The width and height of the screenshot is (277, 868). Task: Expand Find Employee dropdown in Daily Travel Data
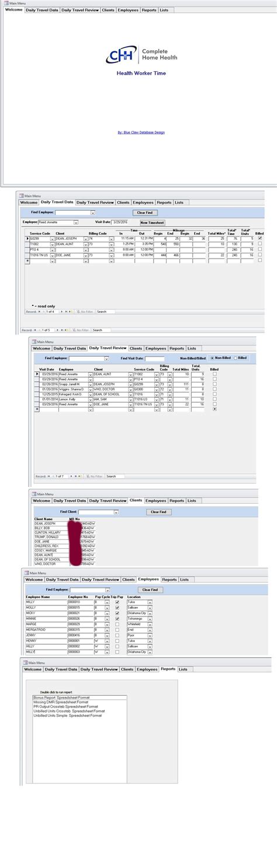[x=92, y=212]
